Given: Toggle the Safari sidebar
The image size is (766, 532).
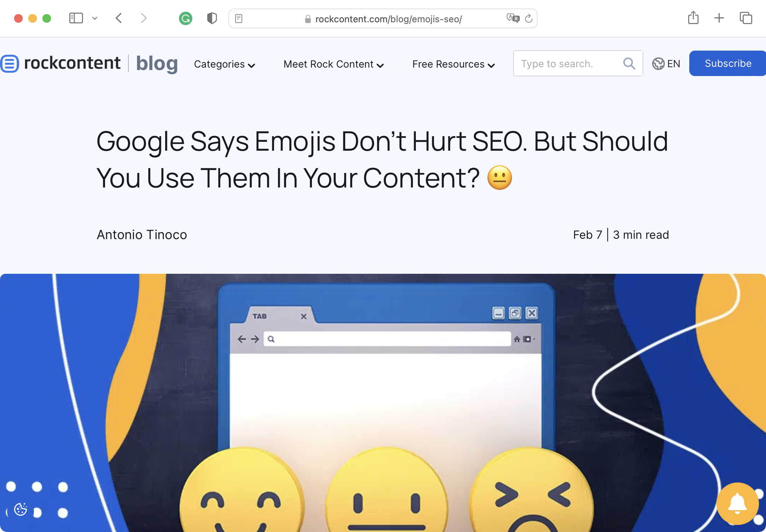Looking at the screenshot, I should click(x=76, y=18).
